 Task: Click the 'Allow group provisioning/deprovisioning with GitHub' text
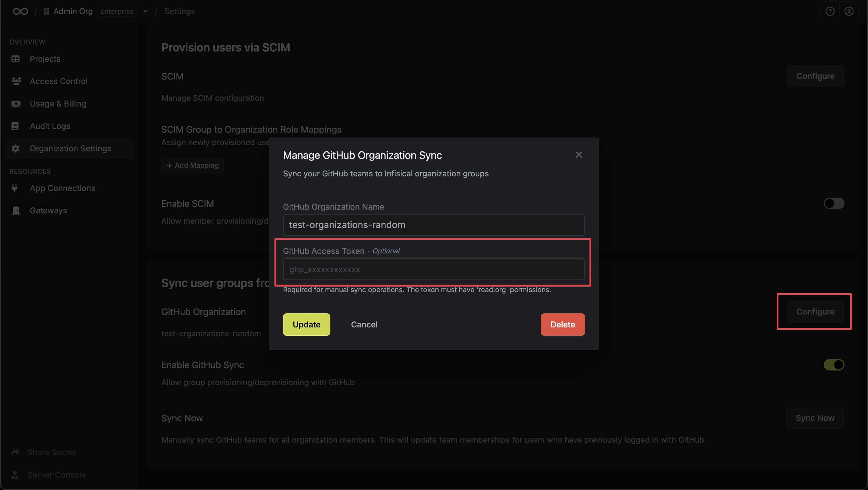[x=258, y=382]
